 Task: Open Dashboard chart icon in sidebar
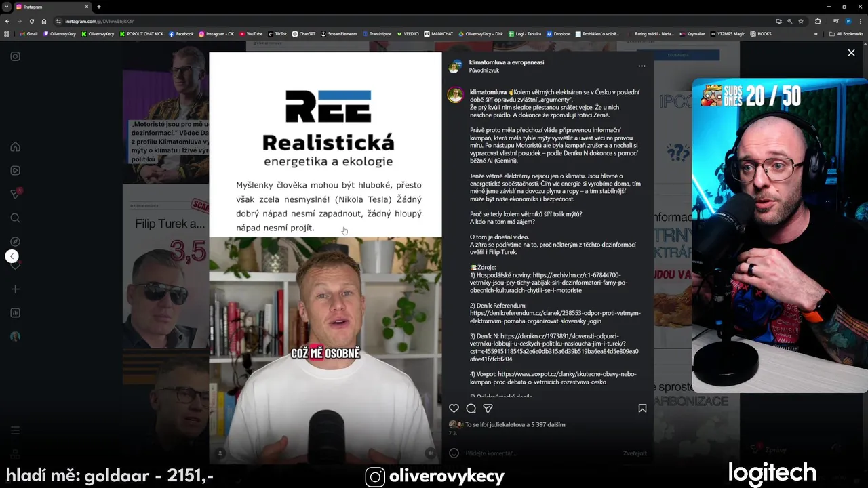(x=15, y=313)
